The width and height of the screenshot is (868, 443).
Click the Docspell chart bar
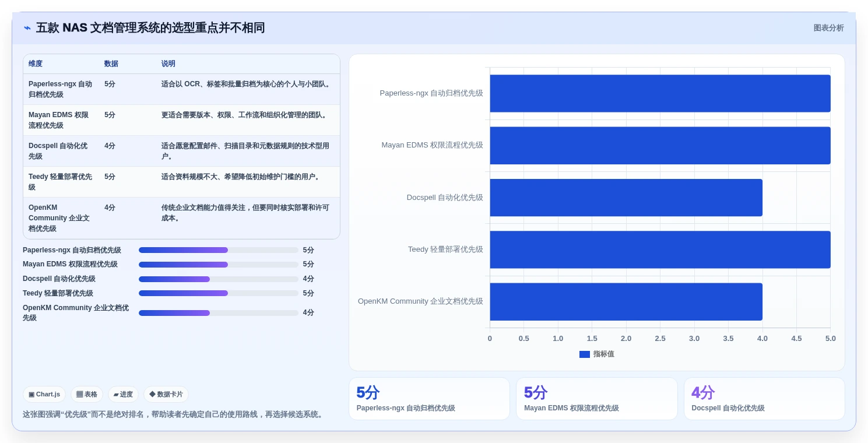point(626,198)
